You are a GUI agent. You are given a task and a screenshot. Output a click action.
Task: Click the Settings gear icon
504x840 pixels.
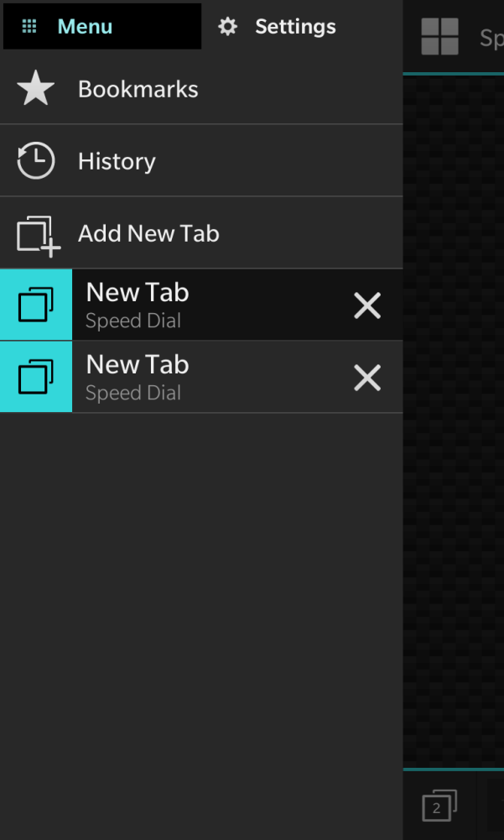[227, 26]
